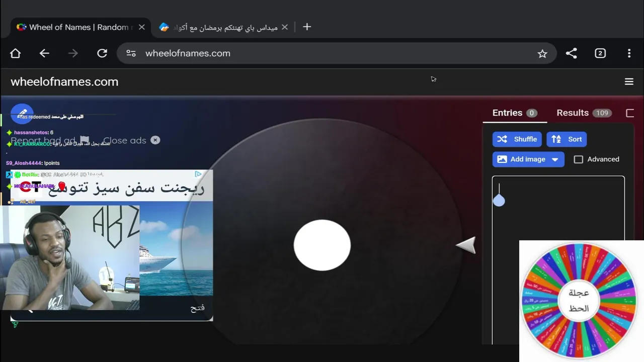Image resolution: width=644 pixels, height=362 pixels.
Task: Click wheelofnames.com site title
Action: click(64, 81)
